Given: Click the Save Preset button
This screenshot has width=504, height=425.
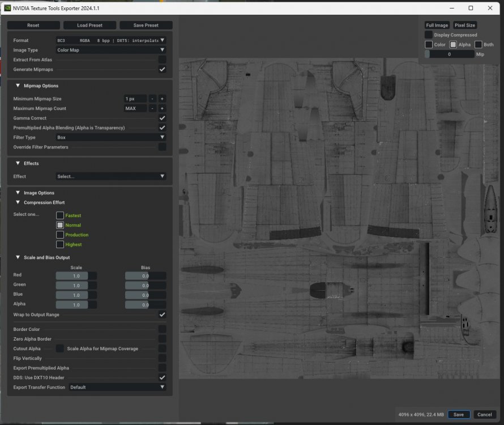Looking at the screenshot, I should coord(146,25).
